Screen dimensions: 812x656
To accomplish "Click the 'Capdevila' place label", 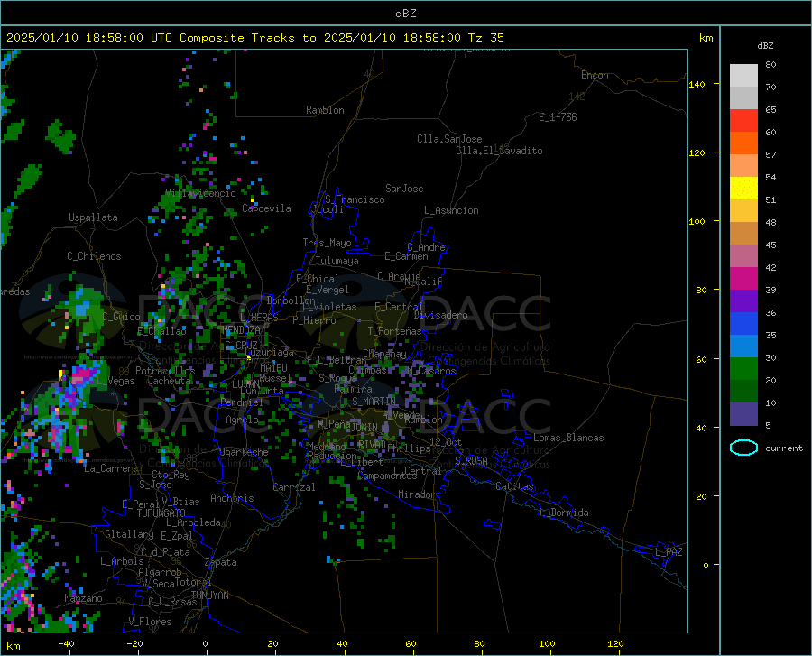I will tap(266, 208).
